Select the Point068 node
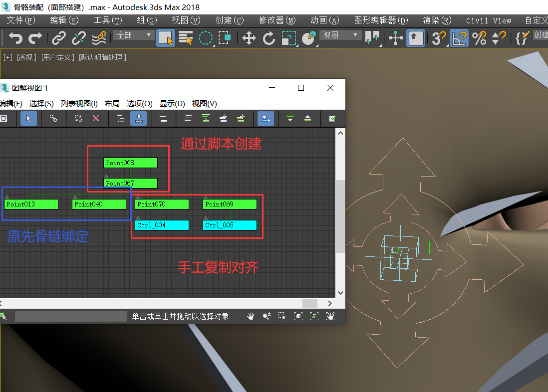 (x=130, y=163)
